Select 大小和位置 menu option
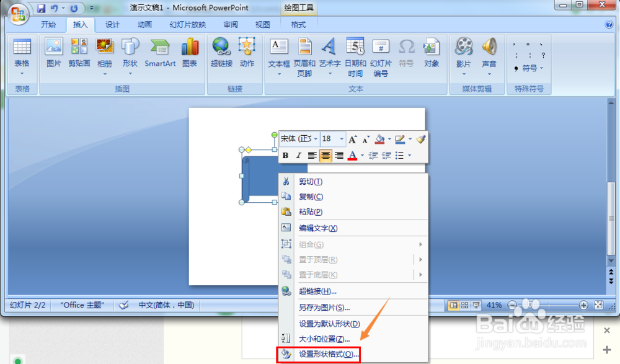 pyautogui.click(x=324, y=339)
